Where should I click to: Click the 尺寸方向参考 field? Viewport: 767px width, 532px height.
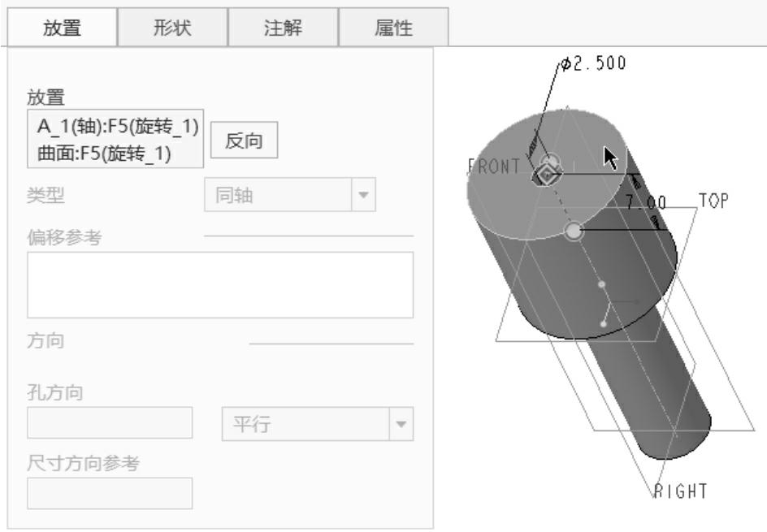(110, 493)
